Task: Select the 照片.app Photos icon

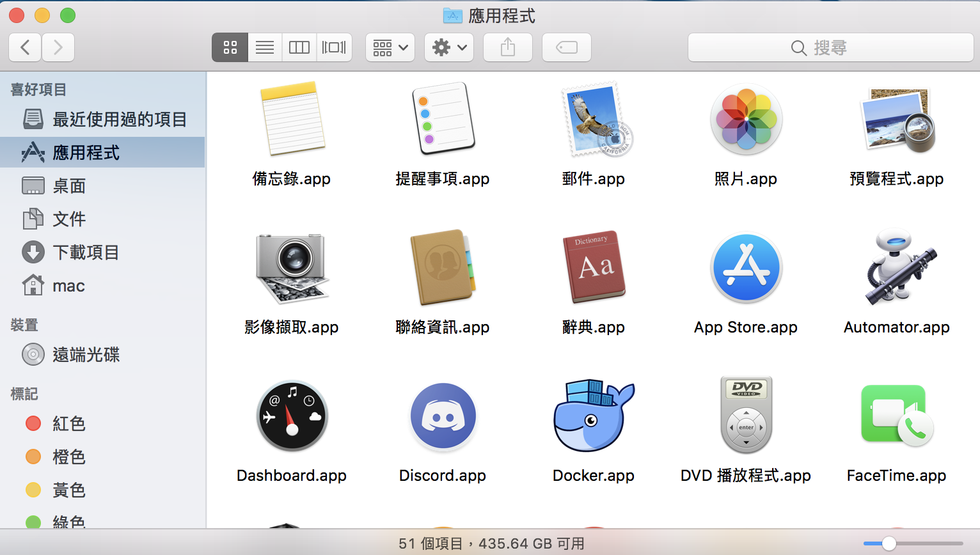Action: coord(746,119)
